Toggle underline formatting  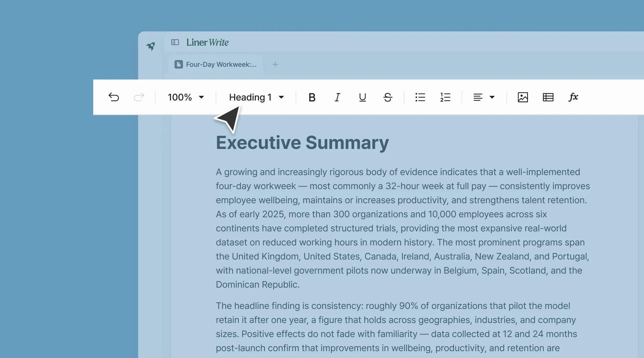(362, 97)
